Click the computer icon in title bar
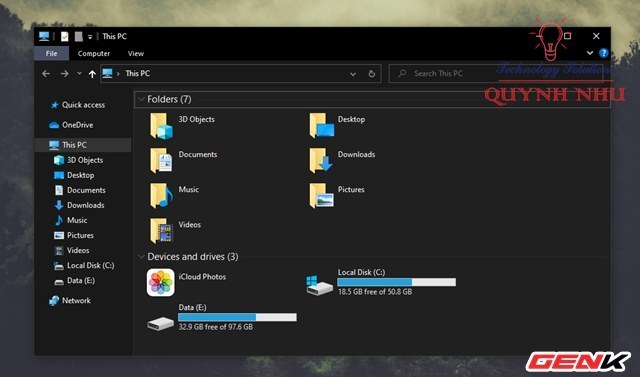The width and height of the screenshot is (640, 377). pyautogui.click(x=44, y=36)
